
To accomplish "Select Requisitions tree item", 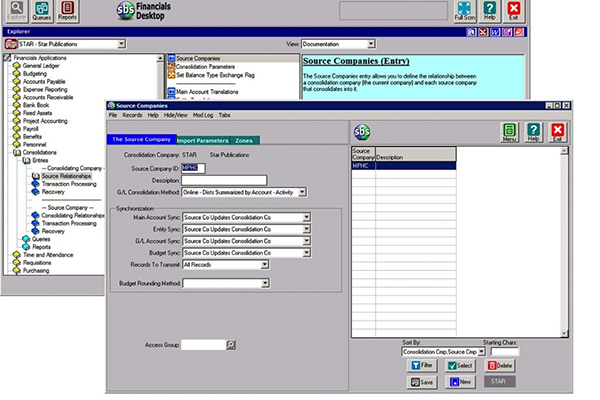I will point(37,263).
